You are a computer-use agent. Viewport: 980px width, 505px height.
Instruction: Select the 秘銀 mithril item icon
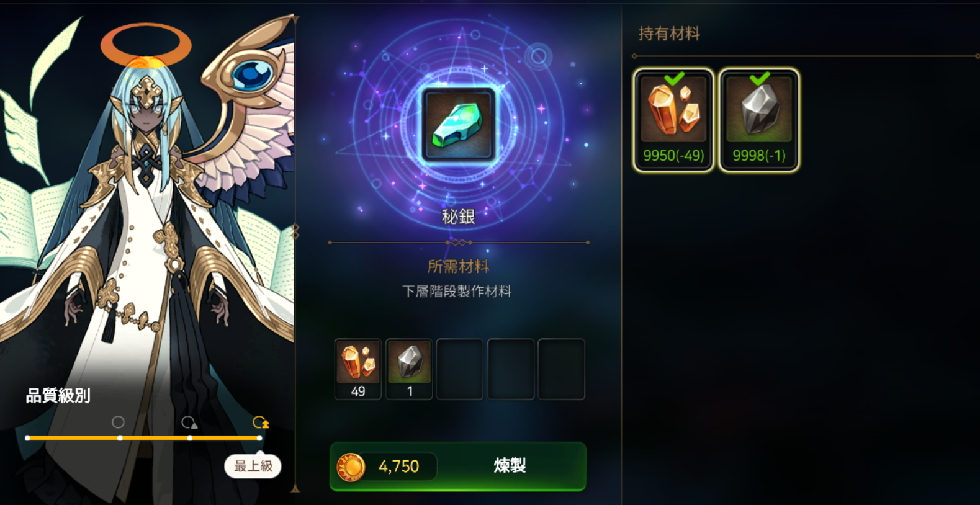(x=459, y=125)
